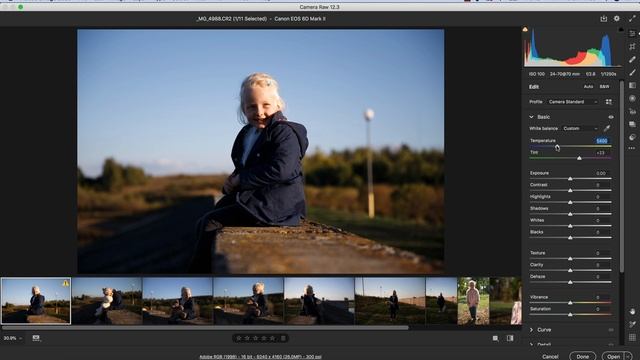This screenshot has width=640, height=360.
Task: Expand the Curve panel section
Action: (x=531, y=330)
